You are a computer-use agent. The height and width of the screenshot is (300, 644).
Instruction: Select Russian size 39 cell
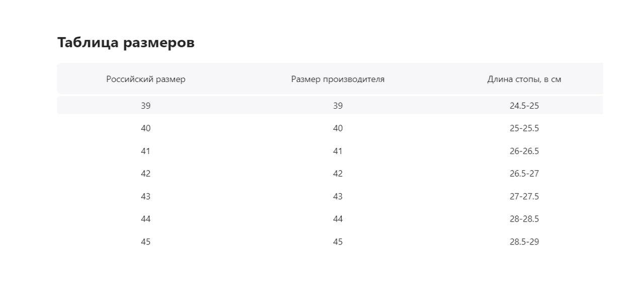146,106
